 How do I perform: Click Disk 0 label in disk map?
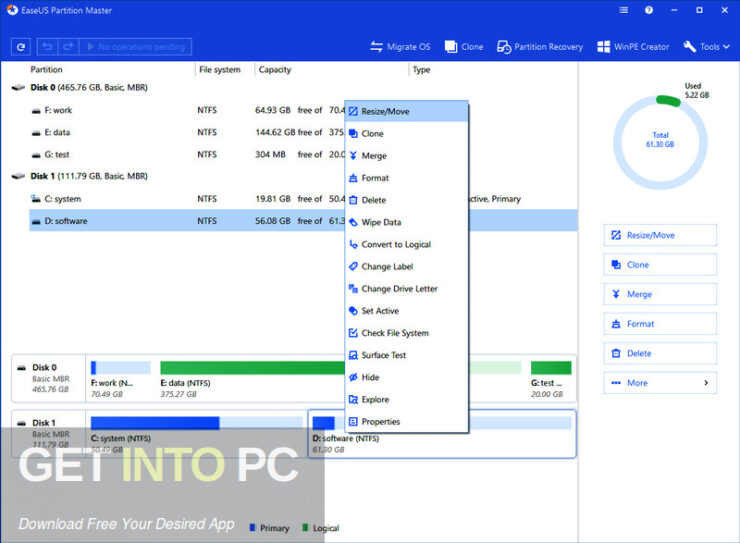(x=44, y=367)
